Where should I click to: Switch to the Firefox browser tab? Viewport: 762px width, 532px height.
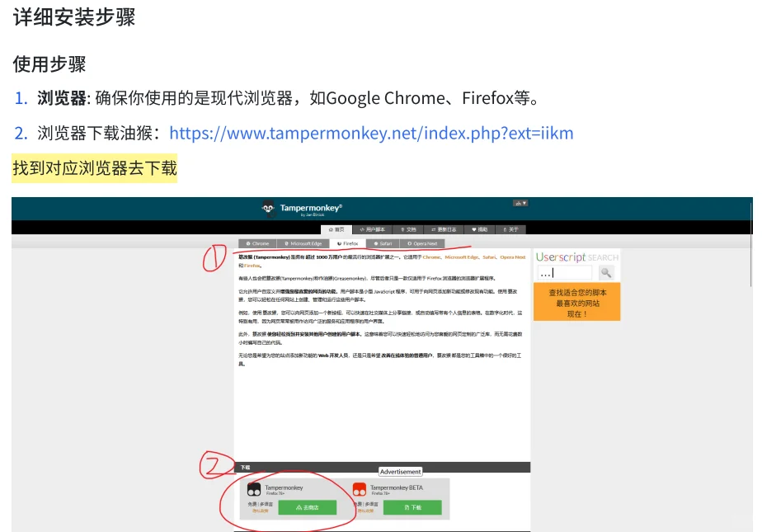348,244
